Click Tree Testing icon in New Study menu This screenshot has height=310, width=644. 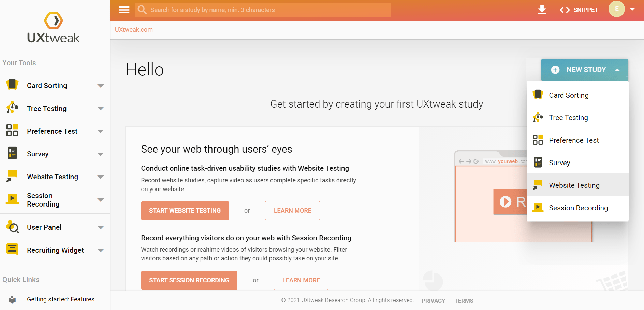(x=538, y=117)
